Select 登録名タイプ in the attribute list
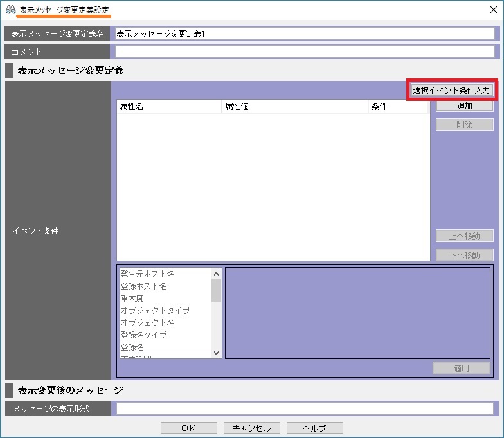The width and height of the screenshot is (504, 438). [x=143, y=335]
